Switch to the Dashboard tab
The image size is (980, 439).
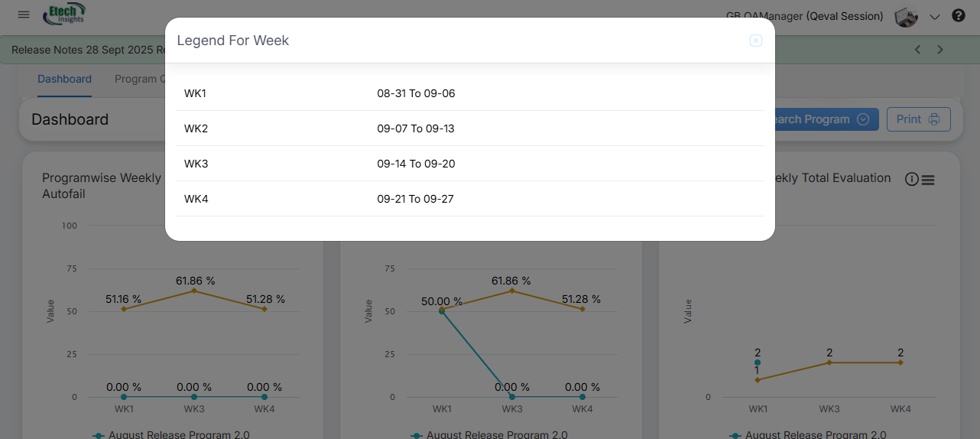[64, 79]
